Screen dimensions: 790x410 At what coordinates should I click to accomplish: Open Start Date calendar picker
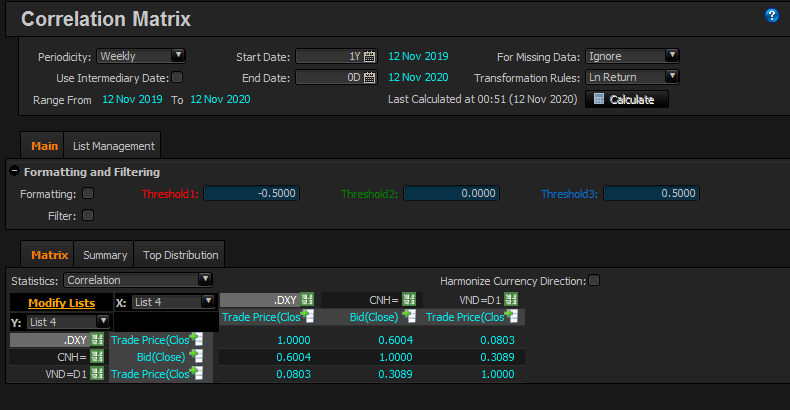[369, 57]
